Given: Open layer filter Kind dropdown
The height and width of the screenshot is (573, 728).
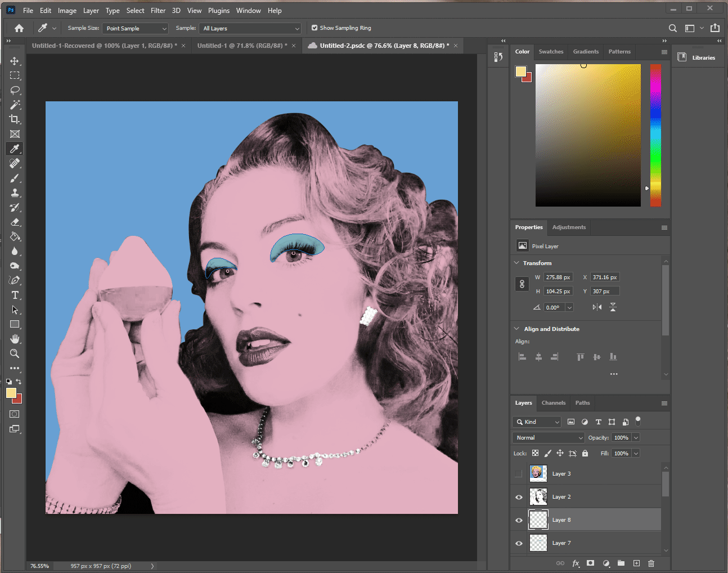Looking at the screenshot, I should [537, 422].
